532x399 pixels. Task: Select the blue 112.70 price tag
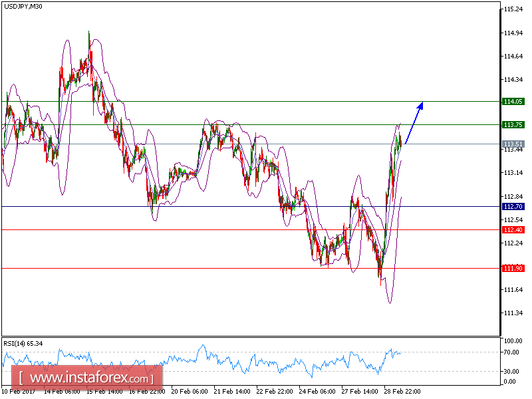pos(512,207)
